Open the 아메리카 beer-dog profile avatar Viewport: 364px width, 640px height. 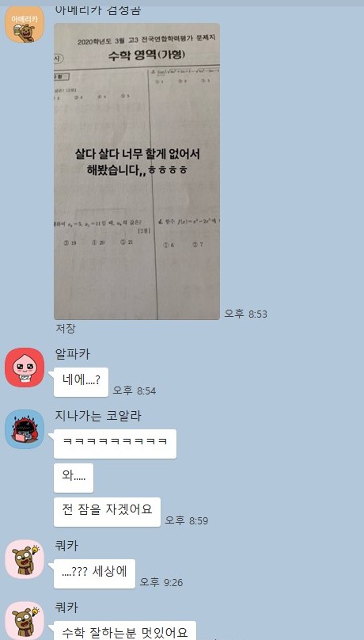click(25, 25)
